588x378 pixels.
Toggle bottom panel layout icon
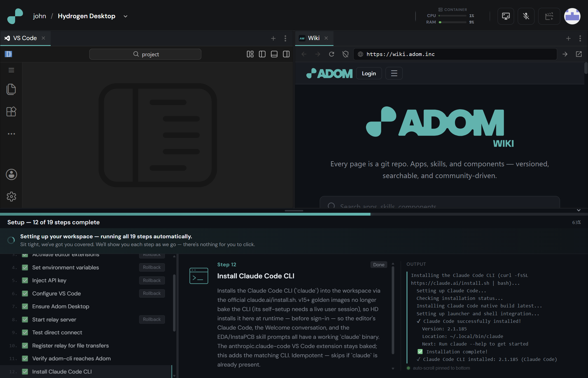(274, 54)
